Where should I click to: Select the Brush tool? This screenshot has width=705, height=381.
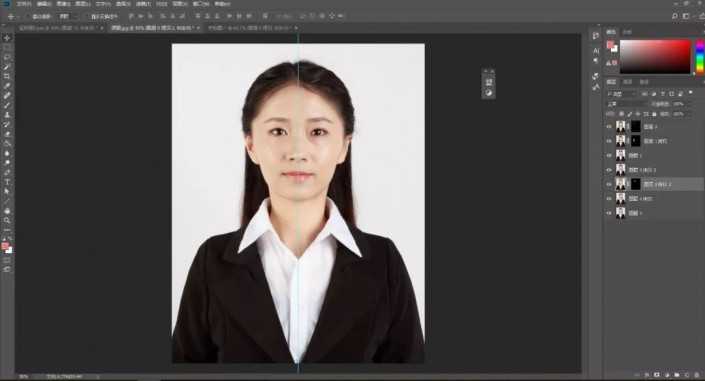[x=7, y=105]
